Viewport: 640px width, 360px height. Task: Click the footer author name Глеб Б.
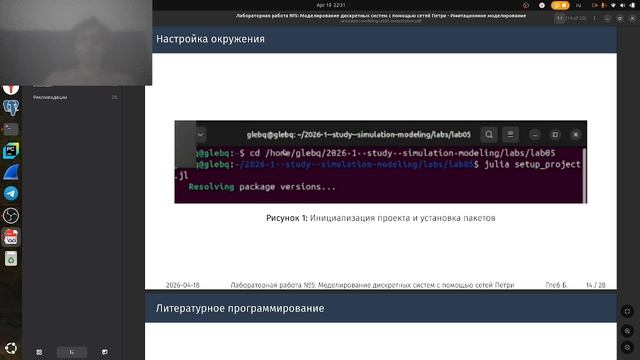[x=556, y=285]
